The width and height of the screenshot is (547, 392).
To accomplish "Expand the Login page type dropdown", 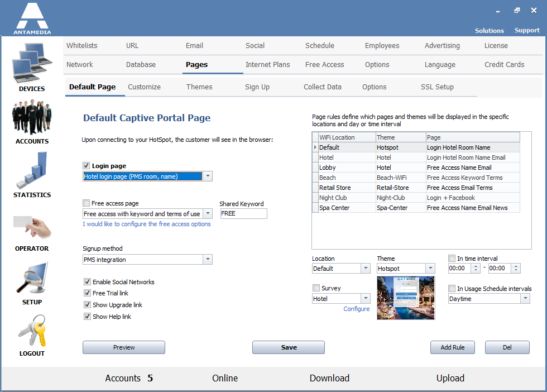I will coord(208,176).
